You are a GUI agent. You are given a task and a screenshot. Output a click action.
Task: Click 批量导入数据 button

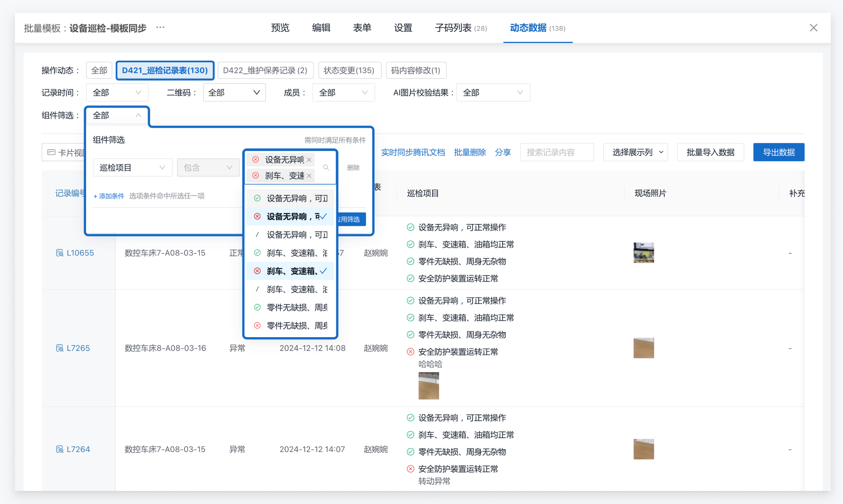coord(710,152)
